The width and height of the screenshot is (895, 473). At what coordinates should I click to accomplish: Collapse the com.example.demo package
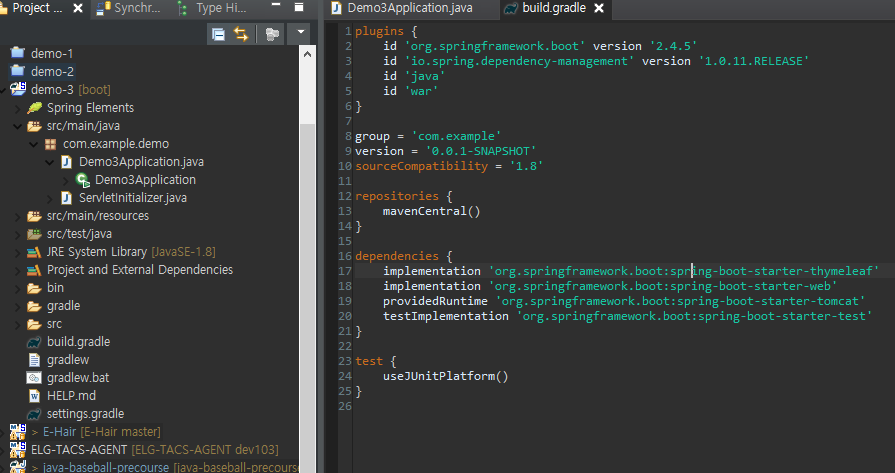point(33,144)
